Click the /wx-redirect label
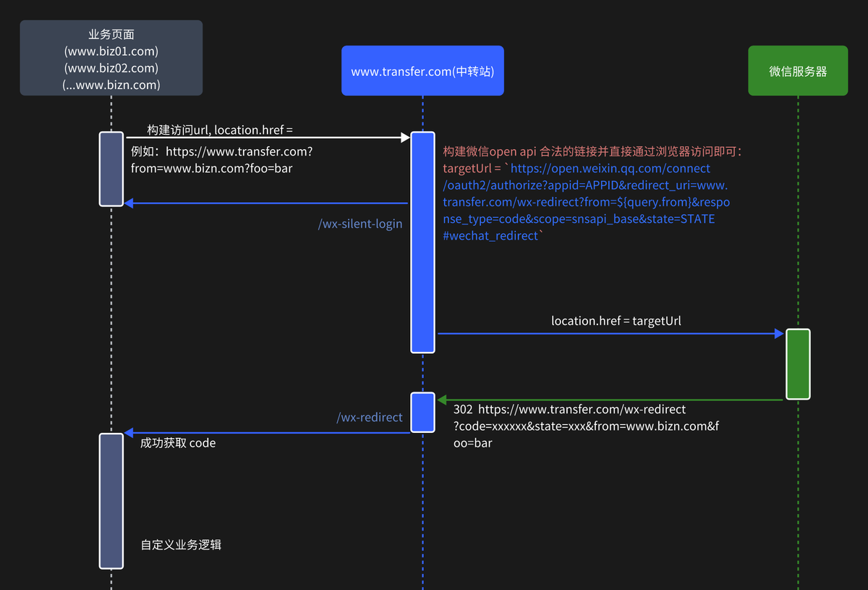Screen dimensions: 868x590 [x=370, y=418]
